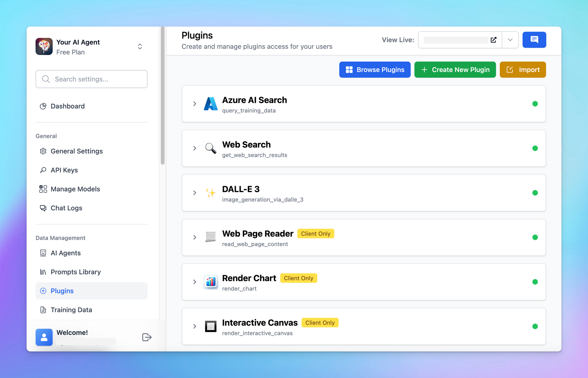Viewport: 588px width, 378px height.
Task: Click the Free Plan label
Action: click(71, 52)
